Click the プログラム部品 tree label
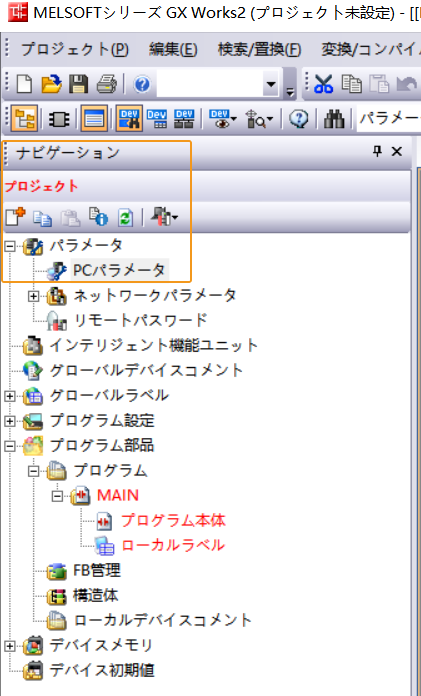421x696 pixels. (x=102, y=445)
